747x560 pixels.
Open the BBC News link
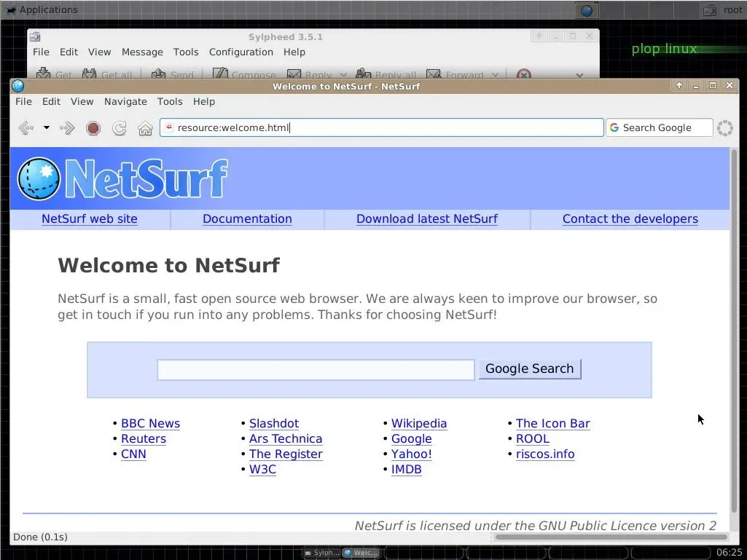tap(151, 423)
